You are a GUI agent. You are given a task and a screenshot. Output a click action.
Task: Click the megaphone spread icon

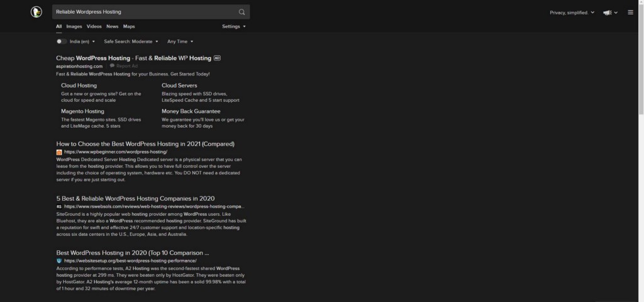(607, 13)
